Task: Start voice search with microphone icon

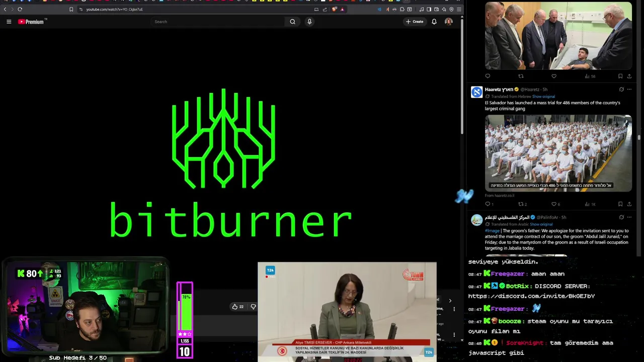Action: click(309, 22)
